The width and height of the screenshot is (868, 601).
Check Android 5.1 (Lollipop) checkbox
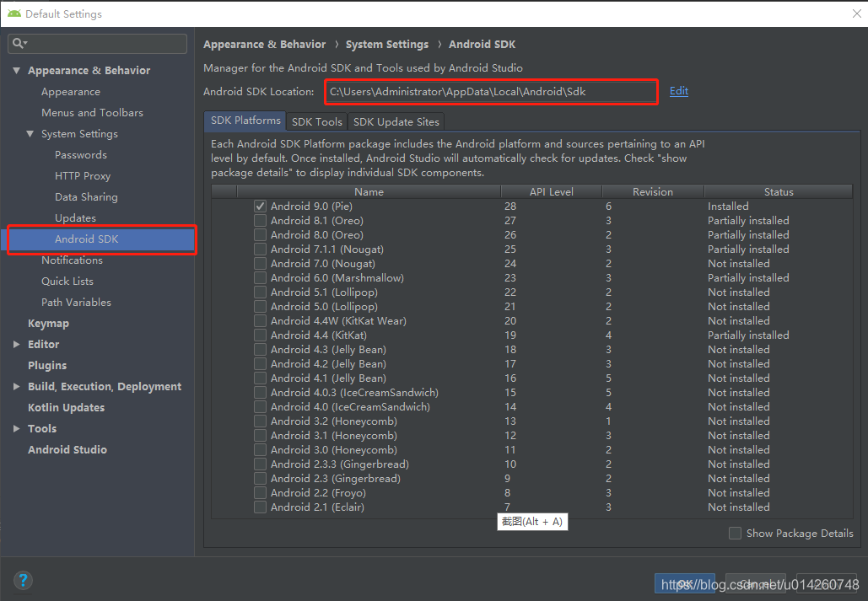point(260,292)
